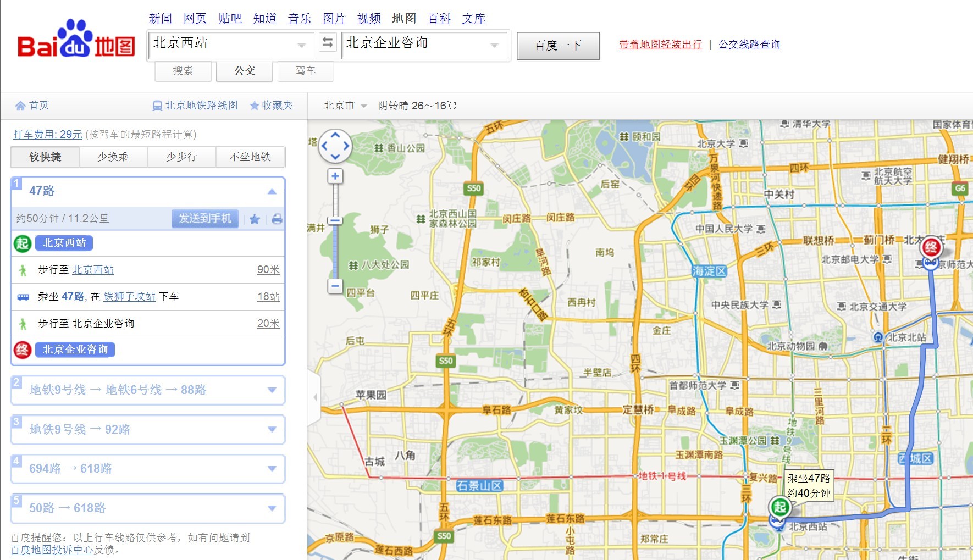
Task: Click the destination field containing 北京企业咨询
Action: point(425,45)
